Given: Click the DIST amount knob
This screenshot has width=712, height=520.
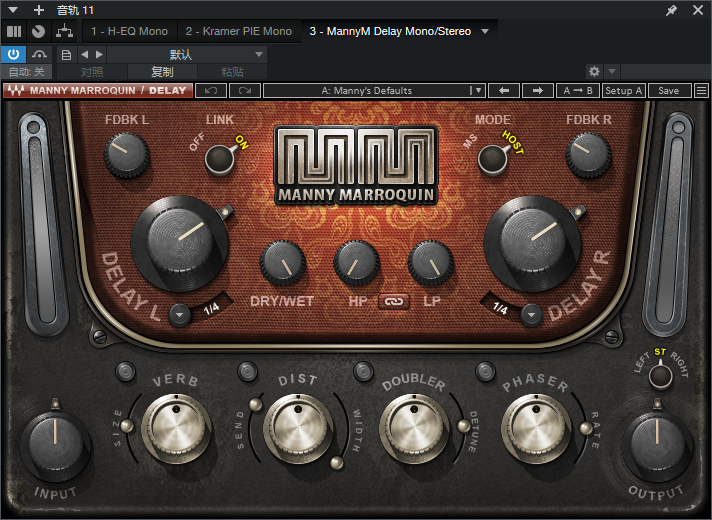Looking at the screenshot, I should pos(298,428).
